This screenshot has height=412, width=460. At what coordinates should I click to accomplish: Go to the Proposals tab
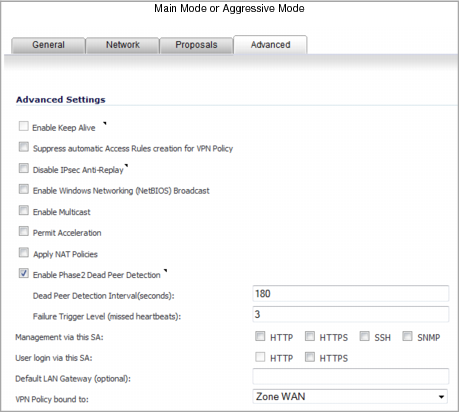point(196,45)
